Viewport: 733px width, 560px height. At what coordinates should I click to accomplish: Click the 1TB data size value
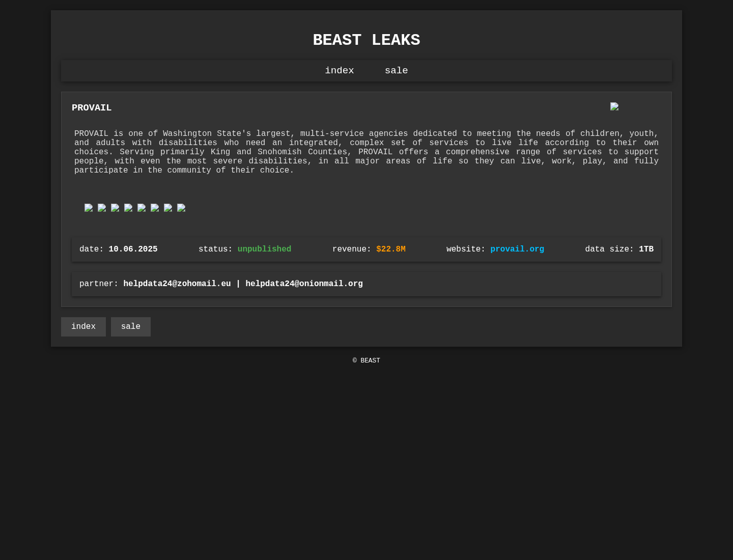[x=646, y=249]
